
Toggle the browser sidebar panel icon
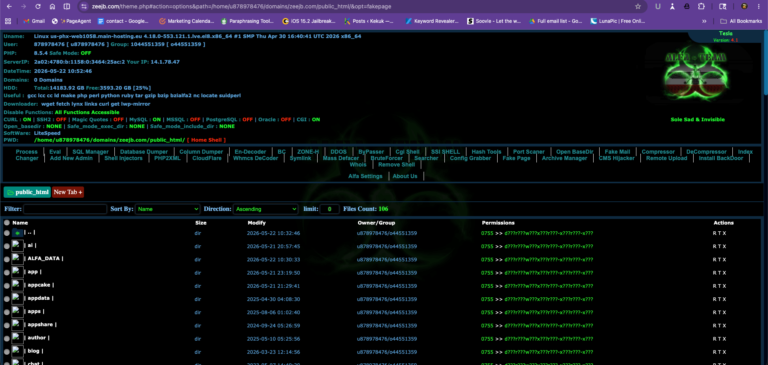(67, 7)
